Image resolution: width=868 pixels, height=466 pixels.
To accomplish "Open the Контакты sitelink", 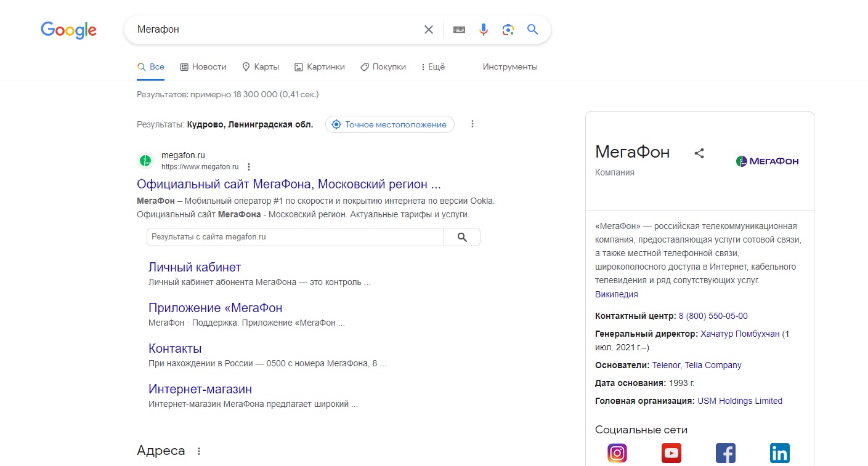I will coord(175,348).
